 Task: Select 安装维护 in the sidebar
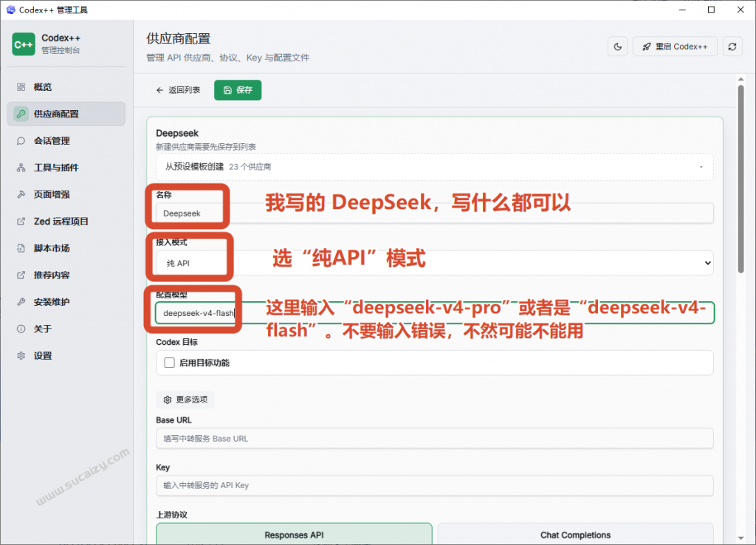click(x=66, y=302)
